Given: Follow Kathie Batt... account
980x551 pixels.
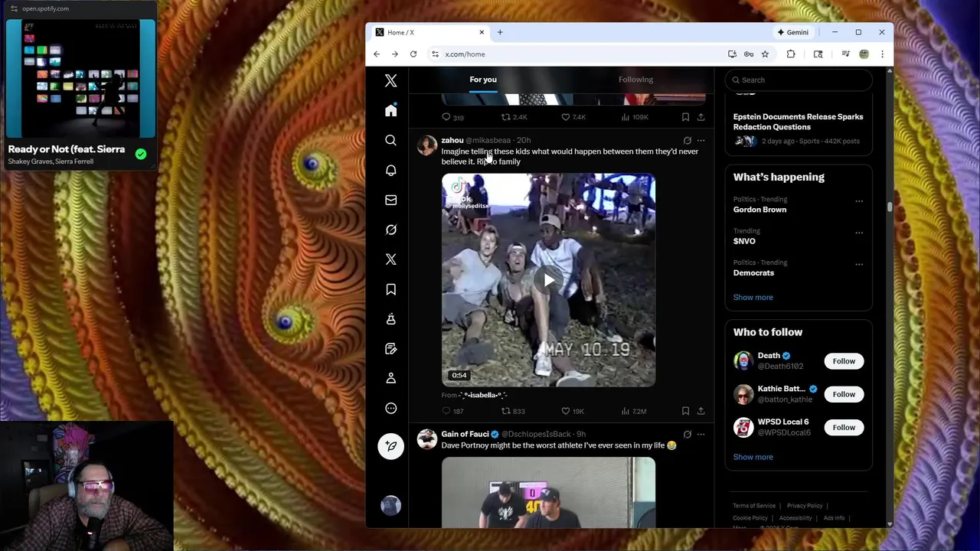Looking at the screenshot, I should click(x=844, y=394).
